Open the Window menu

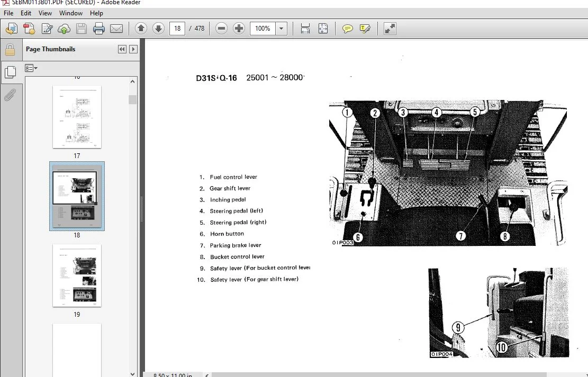click(71, 13)
